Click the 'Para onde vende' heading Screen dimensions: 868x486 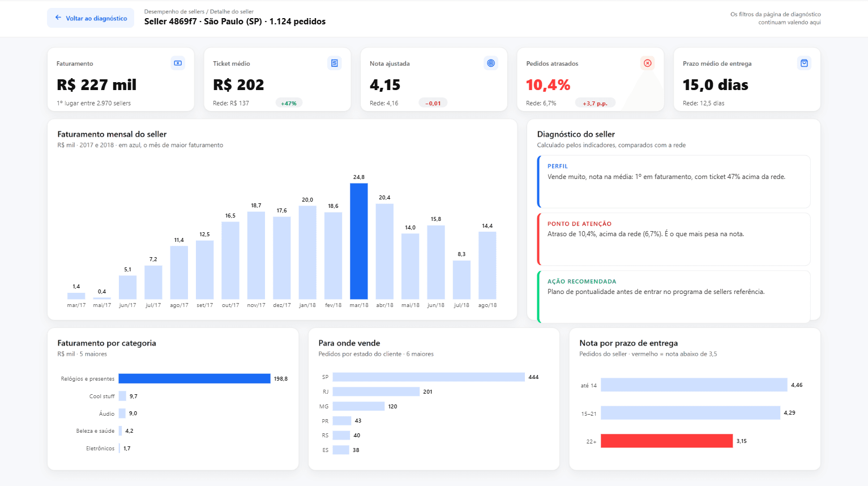pyautogui.click(x=349, y=343)
